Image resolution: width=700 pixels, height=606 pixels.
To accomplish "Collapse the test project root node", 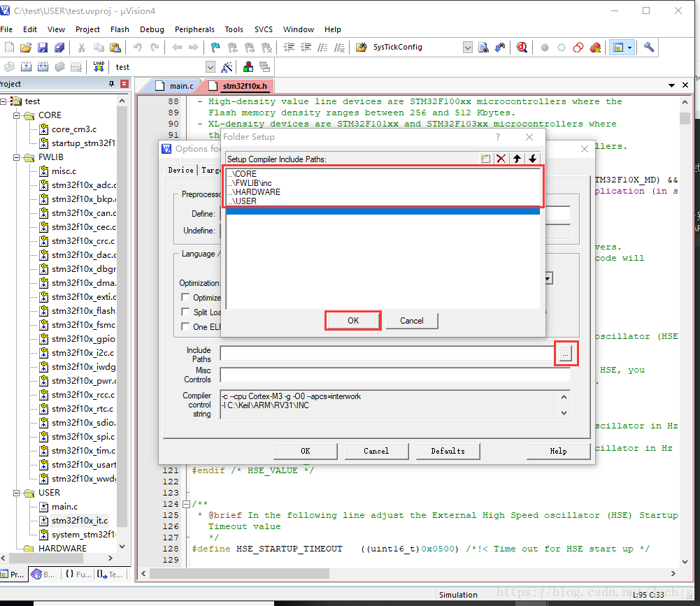I will (3, 101).
